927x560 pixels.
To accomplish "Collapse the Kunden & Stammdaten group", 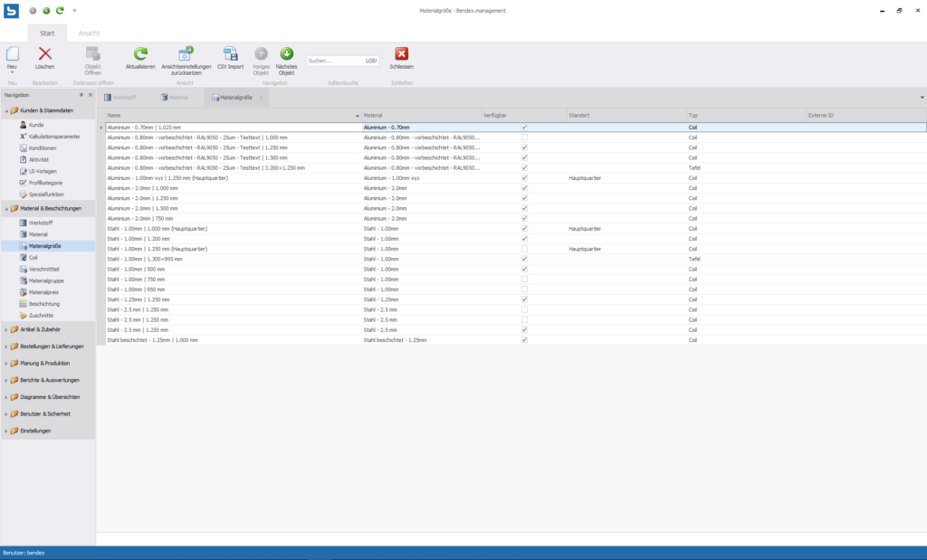I will (x=5, y=110).
